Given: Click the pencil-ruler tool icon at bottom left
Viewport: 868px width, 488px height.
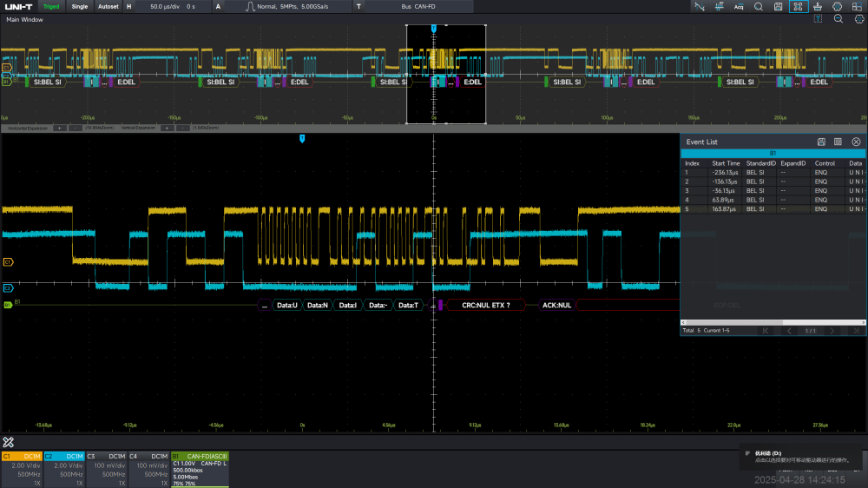Looking at the screenshot, I should 9,442.
